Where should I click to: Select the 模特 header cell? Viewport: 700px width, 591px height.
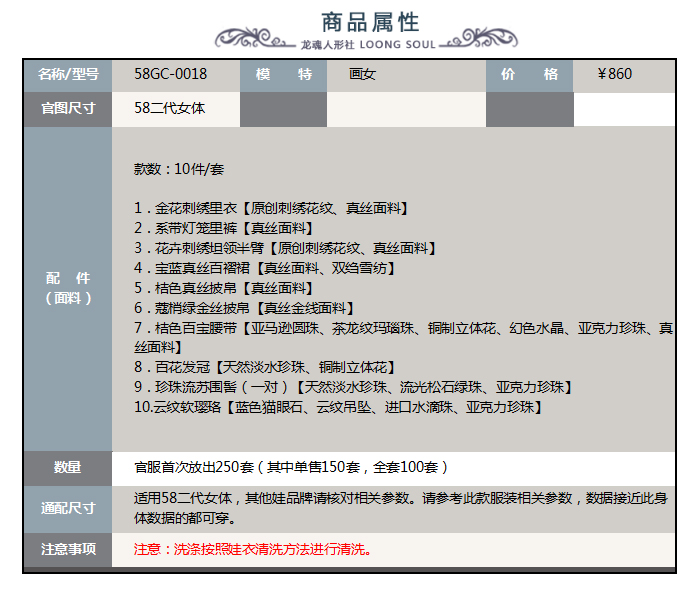(x=283, y=74)
